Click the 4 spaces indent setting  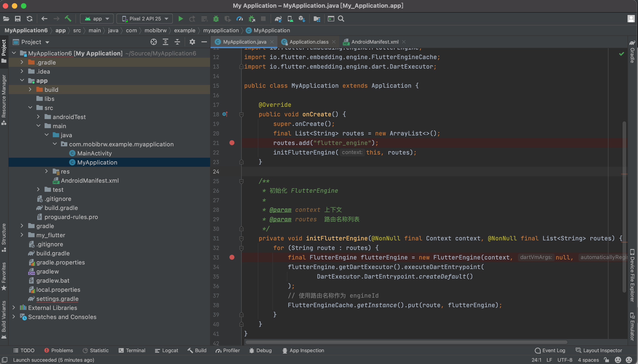point(588,360)
